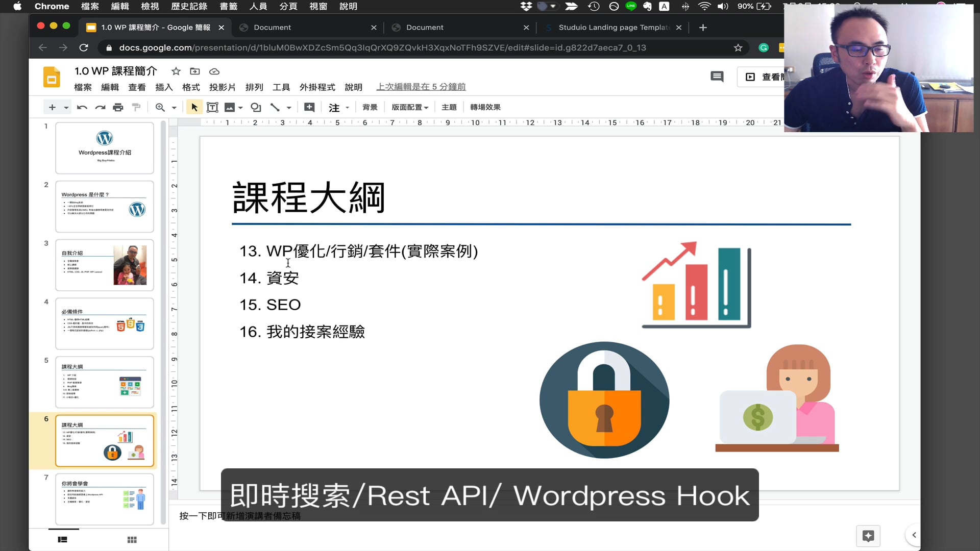Click the 主題 theme button
Screen dimensions: 980x551
pyautogui.click(x=449, y=107)
